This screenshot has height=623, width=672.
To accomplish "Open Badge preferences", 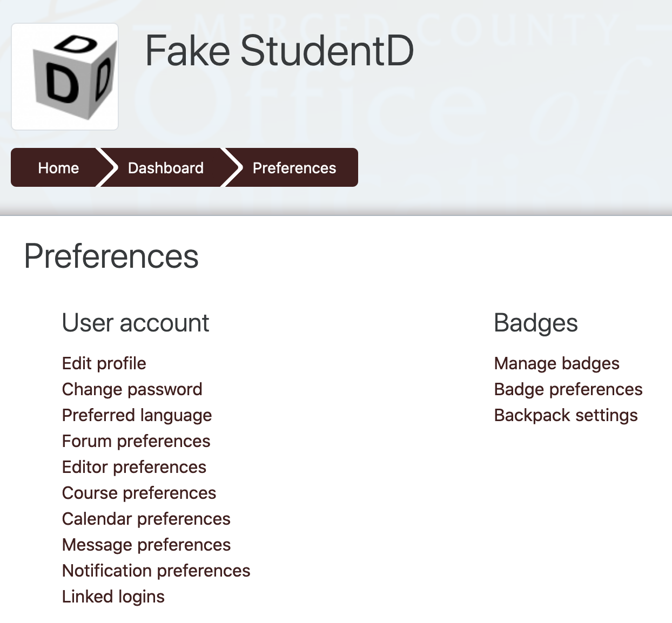I will tap(569, 389).
